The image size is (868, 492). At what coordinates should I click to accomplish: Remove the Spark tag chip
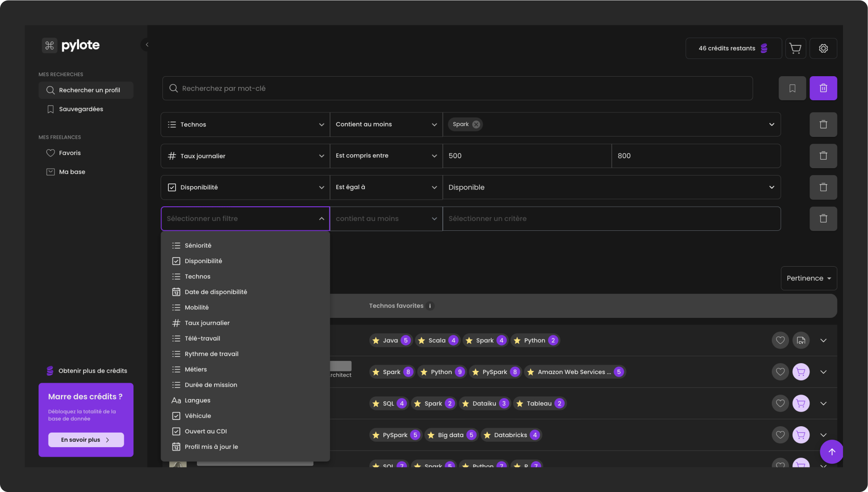(x=476, y=124)
